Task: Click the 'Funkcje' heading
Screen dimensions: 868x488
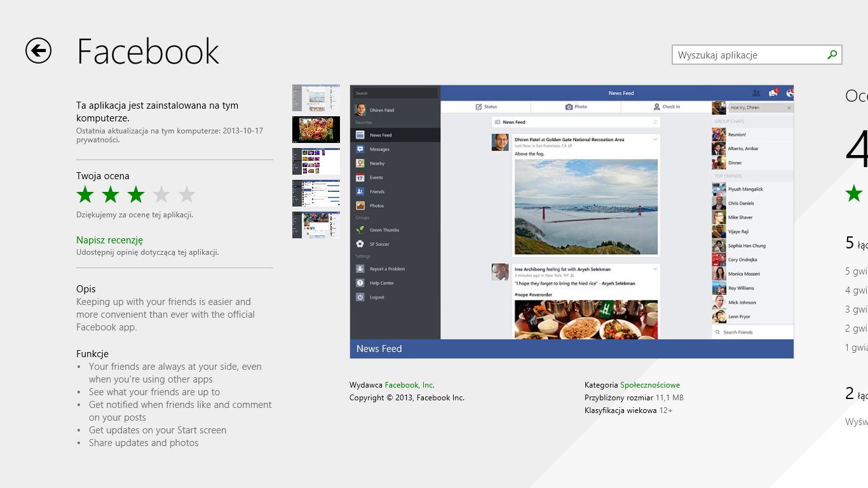Action: point(92,353)
